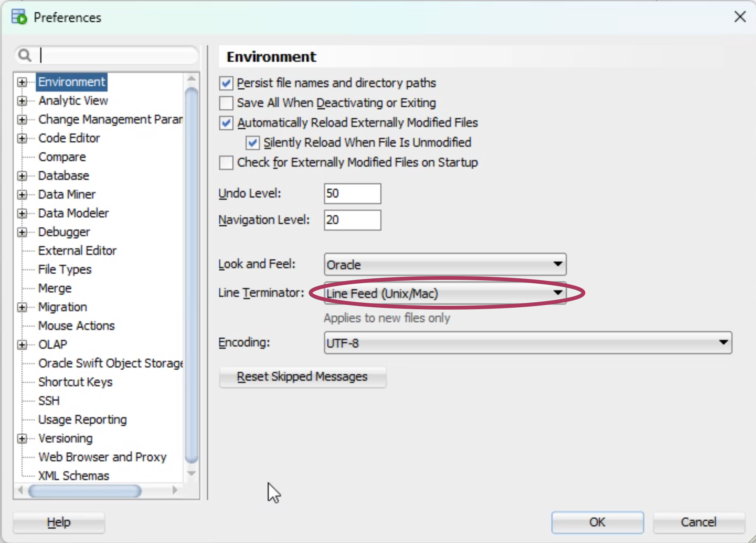
Task: Expand the Data Modeler node
Action: coord(22,213)
